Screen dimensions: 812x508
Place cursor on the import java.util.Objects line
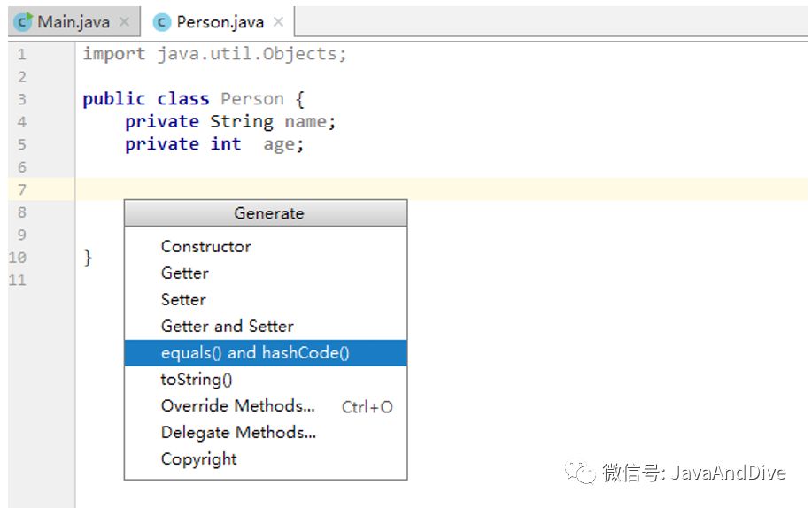(x=215, y=54)
